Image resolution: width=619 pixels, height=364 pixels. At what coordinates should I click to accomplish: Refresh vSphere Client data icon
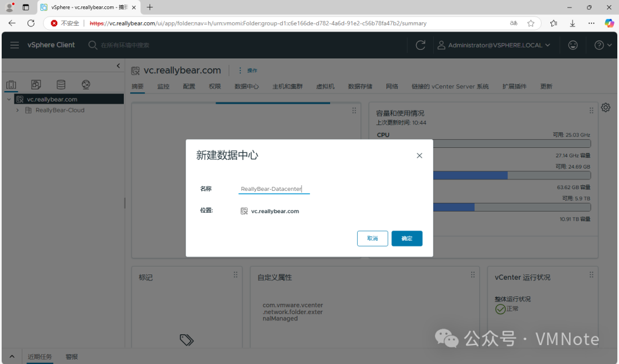coord(421,45)
